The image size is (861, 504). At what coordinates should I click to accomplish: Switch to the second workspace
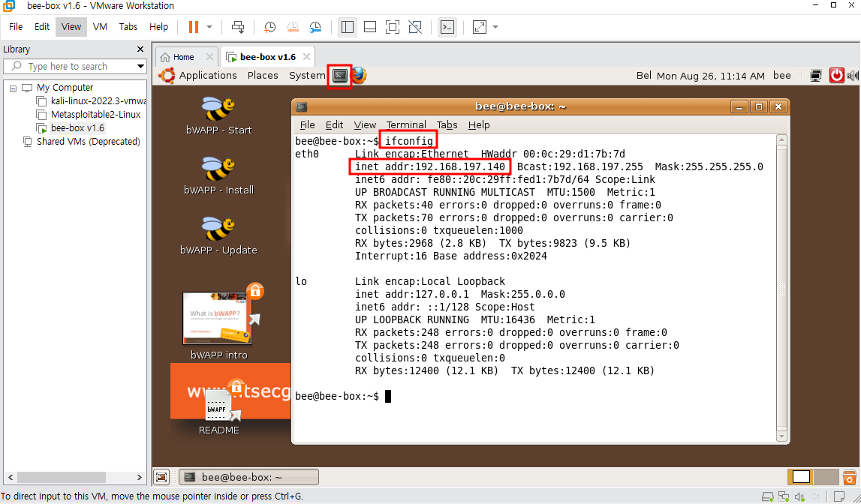pyautogui.click(x=826, y=477)
